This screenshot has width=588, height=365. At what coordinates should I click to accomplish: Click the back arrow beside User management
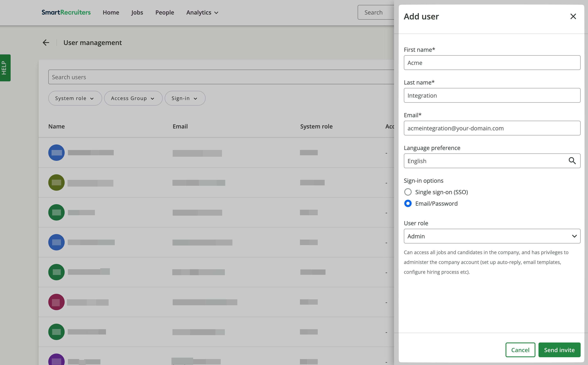46,43
